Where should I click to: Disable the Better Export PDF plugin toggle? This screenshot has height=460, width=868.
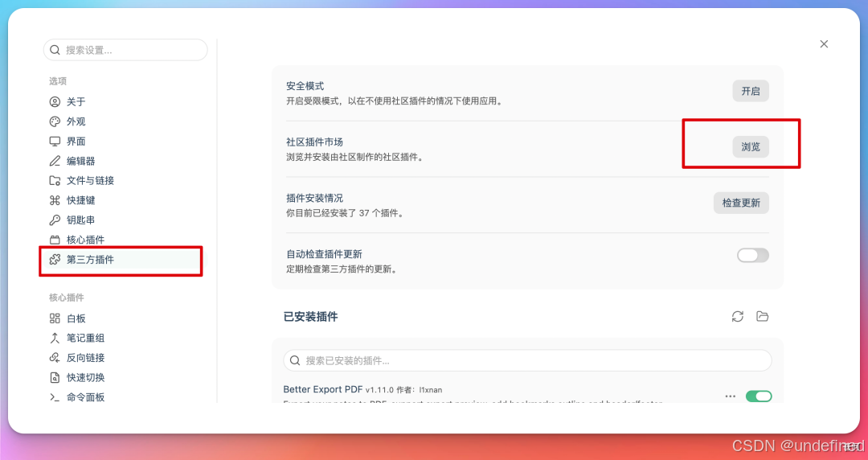coord(759,396)
